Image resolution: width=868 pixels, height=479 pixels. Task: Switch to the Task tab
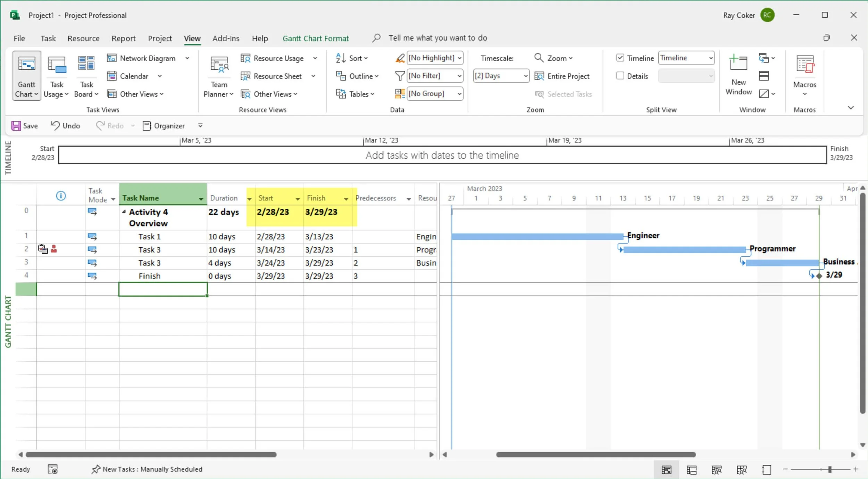[x=48, y=38]
